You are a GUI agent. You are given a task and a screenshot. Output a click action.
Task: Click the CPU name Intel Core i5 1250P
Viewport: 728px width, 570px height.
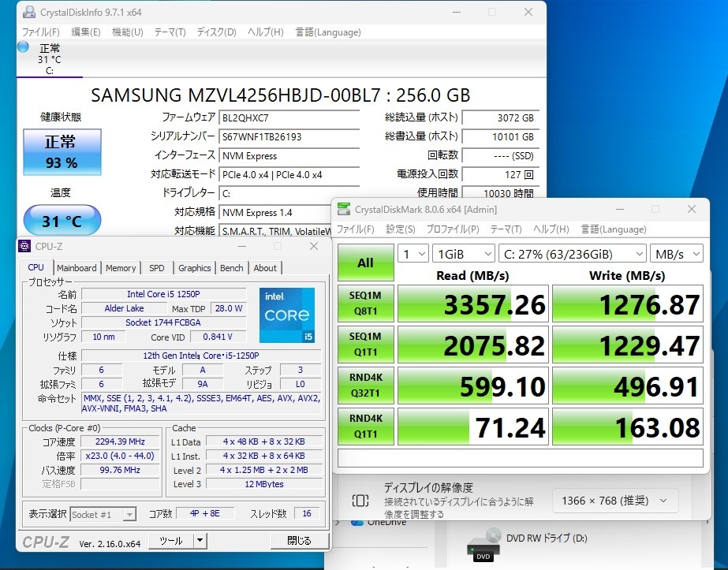pos(163,294)
